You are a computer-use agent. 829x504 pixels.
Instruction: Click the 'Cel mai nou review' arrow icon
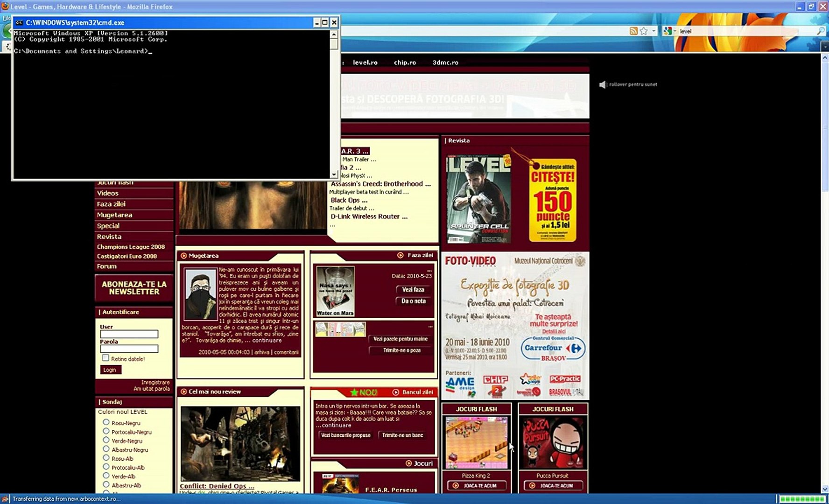pos(184,392)
